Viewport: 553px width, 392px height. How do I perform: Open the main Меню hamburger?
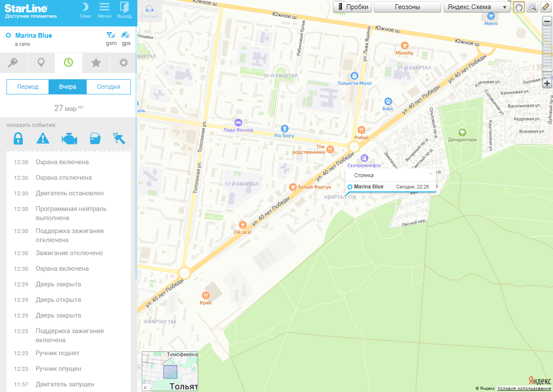104,10
